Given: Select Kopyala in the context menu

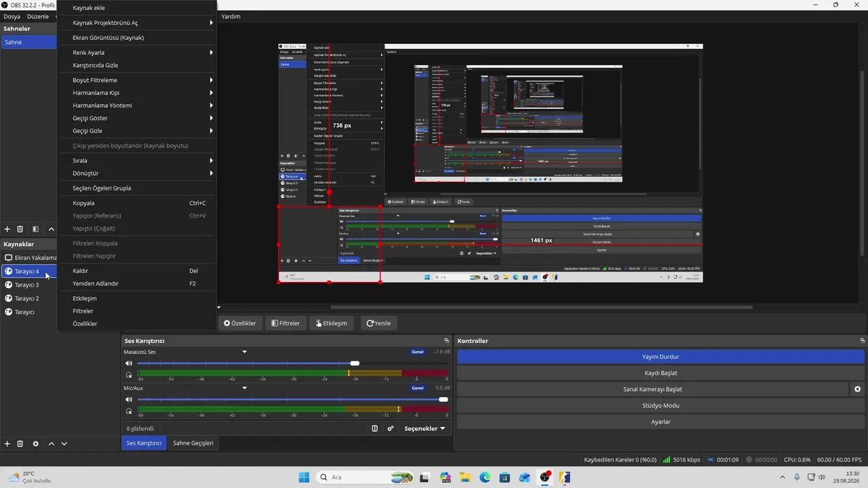Looking at the screenshot, I should pyautogui.click(x=137, y=203).
